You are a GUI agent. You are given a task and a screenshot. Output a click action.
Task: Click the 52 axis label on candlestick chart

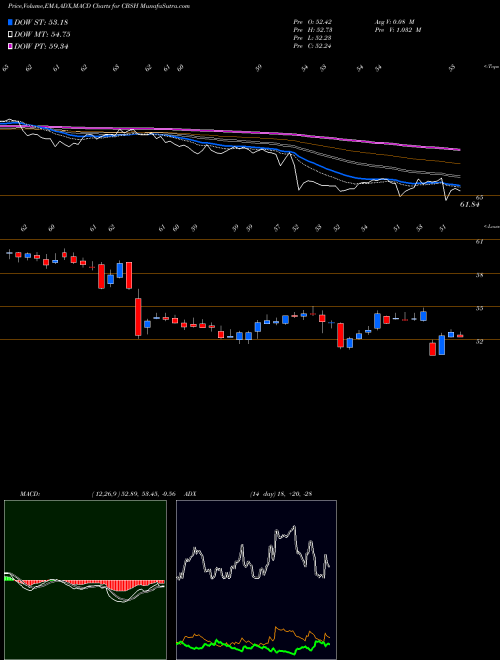pos(479,342)
